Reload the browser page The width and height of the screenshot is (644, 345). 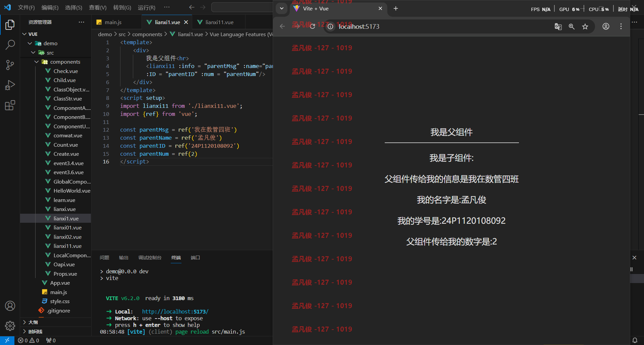(x=312, y=26)
